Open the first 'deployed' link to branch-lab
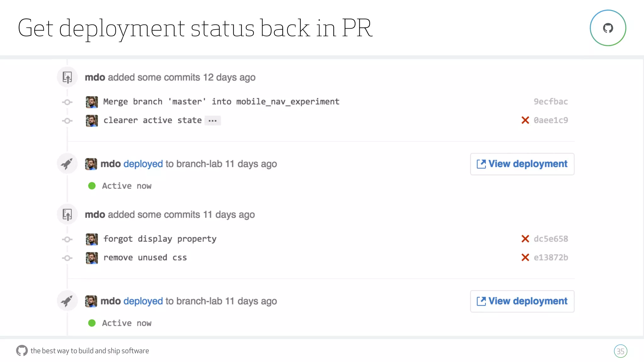The image size is (644, 362). [x=143, y=164]
